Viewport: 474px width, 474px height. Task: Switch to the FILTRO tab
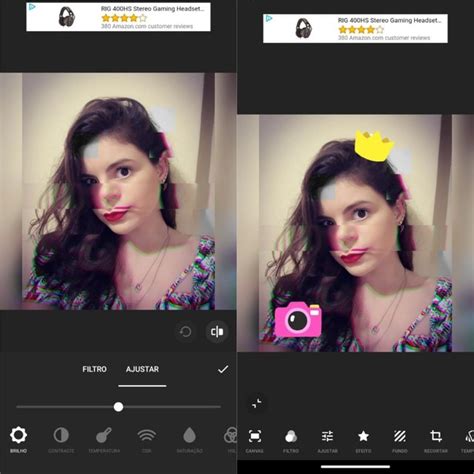coord(94,369)
